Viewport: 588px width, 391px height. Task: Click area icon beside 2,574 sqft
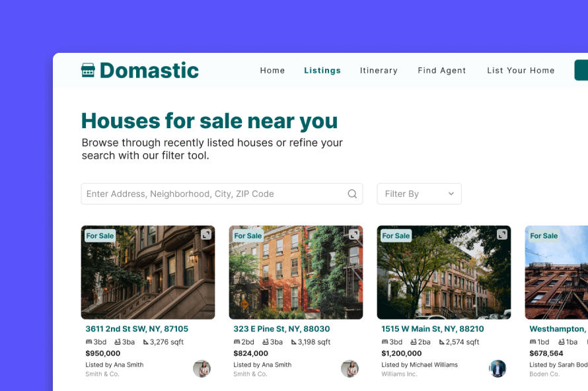click(442, 342)
